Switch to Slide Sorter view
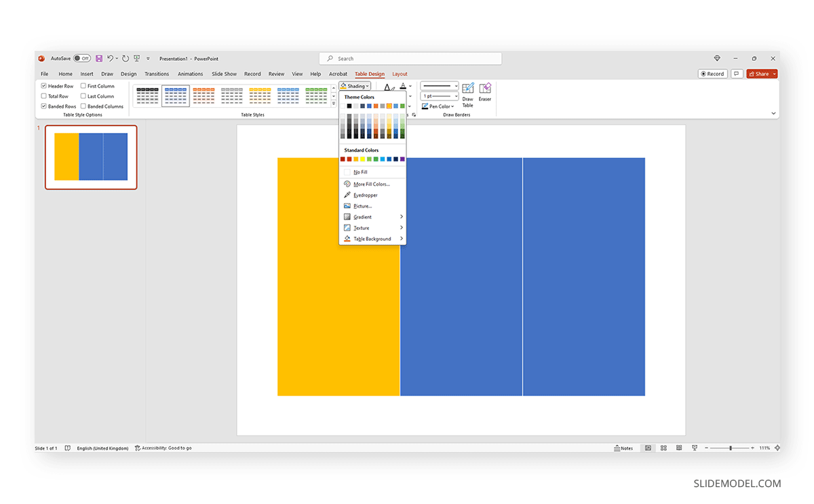This screenshot has height=504, width=814. tap(663, 448)
